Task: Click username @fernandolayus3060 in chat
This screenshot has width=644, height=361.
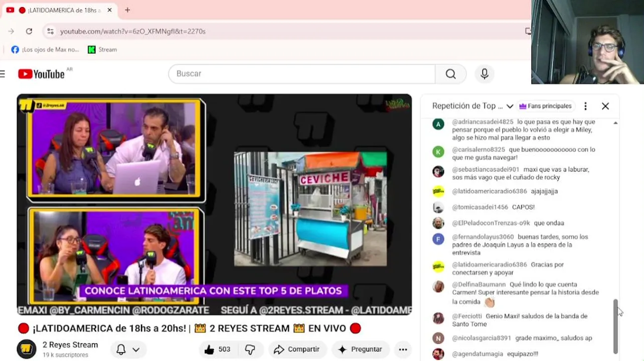Action: [483, 237]
